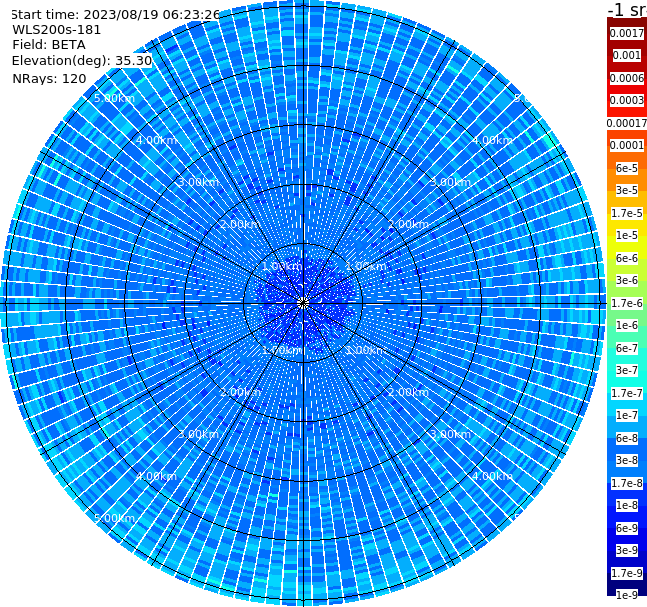Click the 1.7e-7 colorbar value
The width and height of the screenshot is (647, 607).
click(x=627, y=393)
